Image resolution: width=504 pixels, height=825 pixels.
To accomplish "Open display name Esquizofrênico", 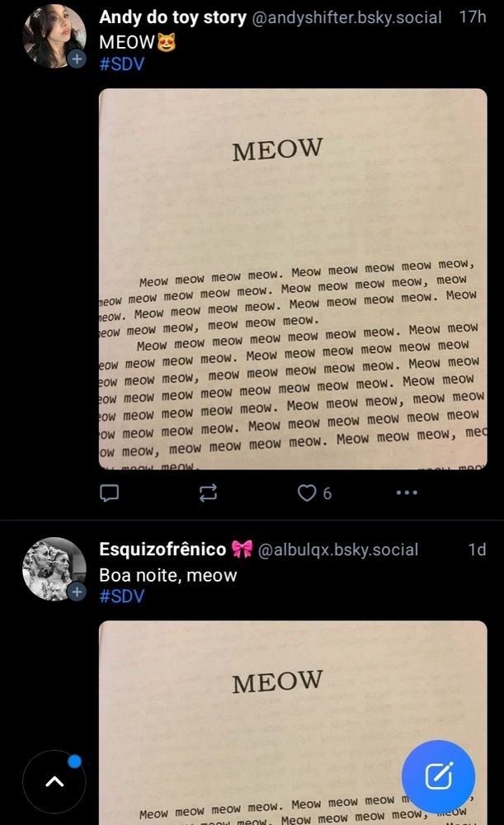I will [163, 549].
